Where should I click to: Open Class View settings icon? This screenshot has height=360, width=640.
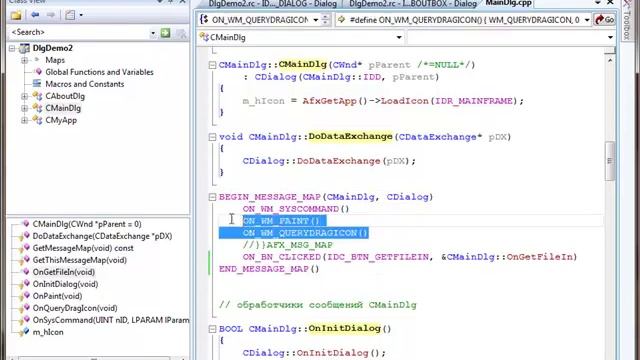pos(70,15)
